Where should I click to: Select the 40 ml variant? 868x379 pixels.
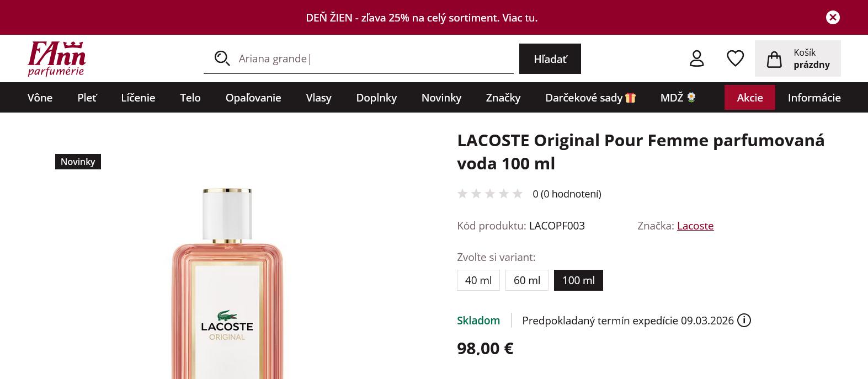pyautogui.click(x=478, y=280)
